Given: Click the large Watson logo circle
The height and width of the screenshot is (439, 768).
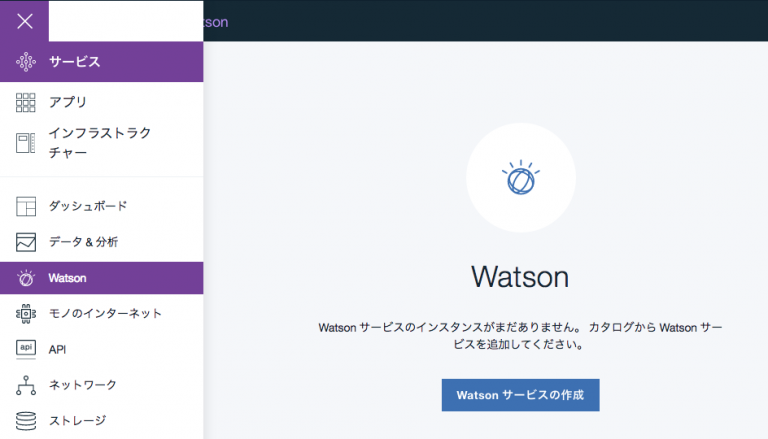Looking at the screenshot, I should pos(521,178).
